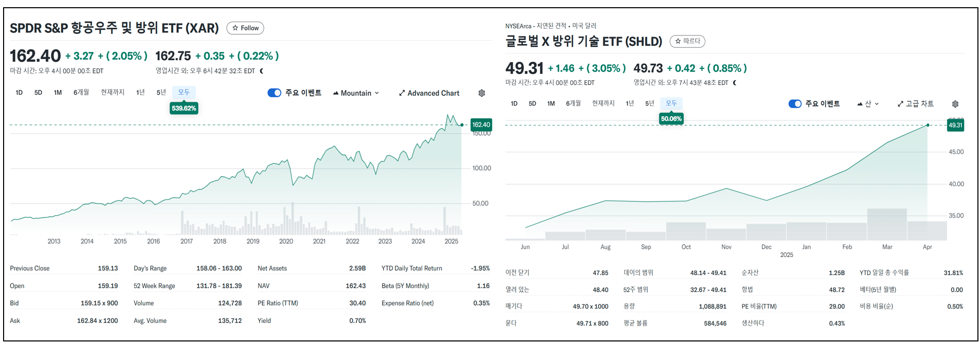This screenshot has width=980, height=343.
Task: Click XAR Open value 159.19
Action: tap(108, 286)
